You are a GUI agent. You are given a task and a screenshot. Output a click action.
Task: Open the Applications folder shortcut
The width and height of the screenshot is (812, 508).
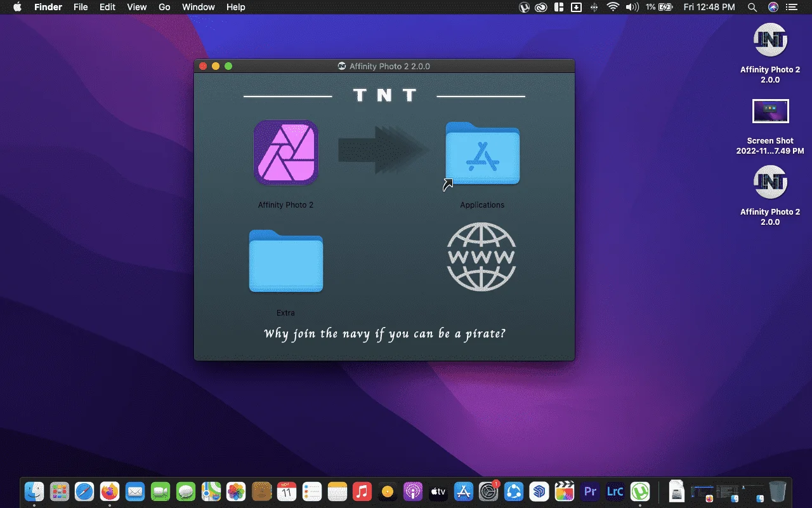click(482, 153)
